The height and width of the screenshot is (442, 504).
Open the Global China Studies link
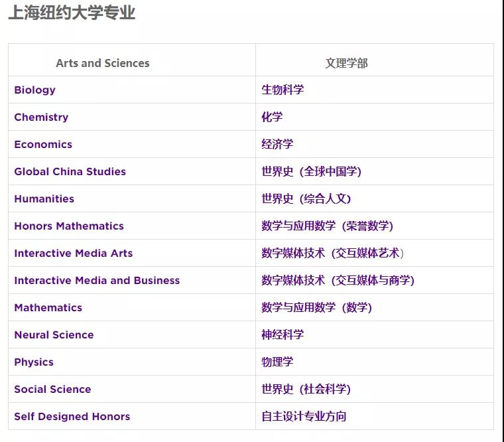pyautogui.click(x=70, y=171)
